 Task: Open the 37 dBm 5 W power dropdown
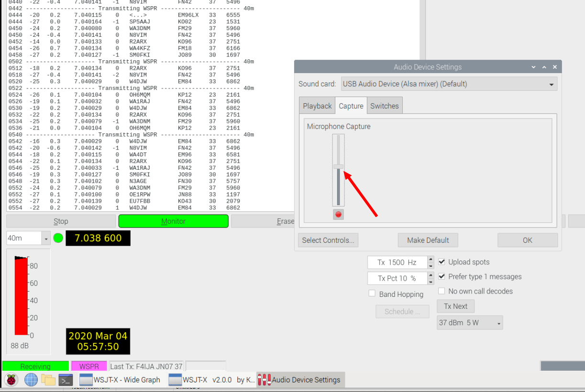point(469,323)
